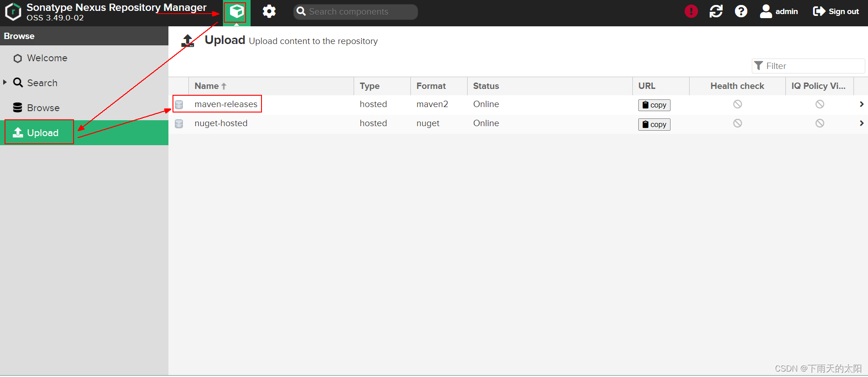
Task: Open the Administration gear icon
Action: [x=269, y=11]
